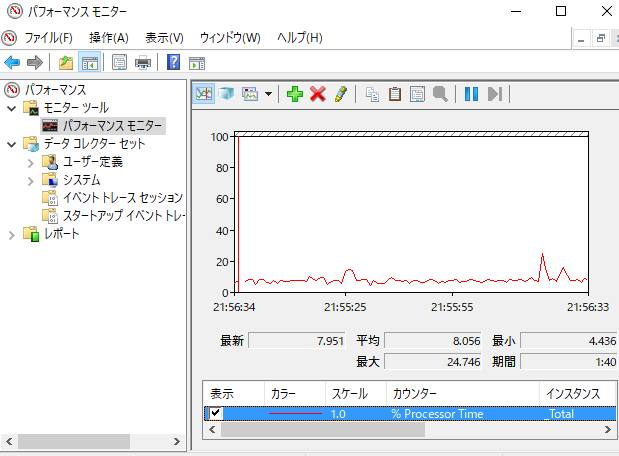Click the Back arrow in the toolbar

(12, 63)
